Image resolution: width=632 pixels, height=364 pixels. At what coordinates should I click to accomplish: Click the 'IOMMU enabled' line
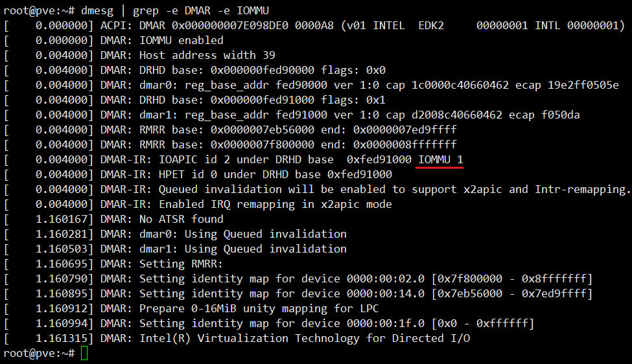click(x=181, y=40)
